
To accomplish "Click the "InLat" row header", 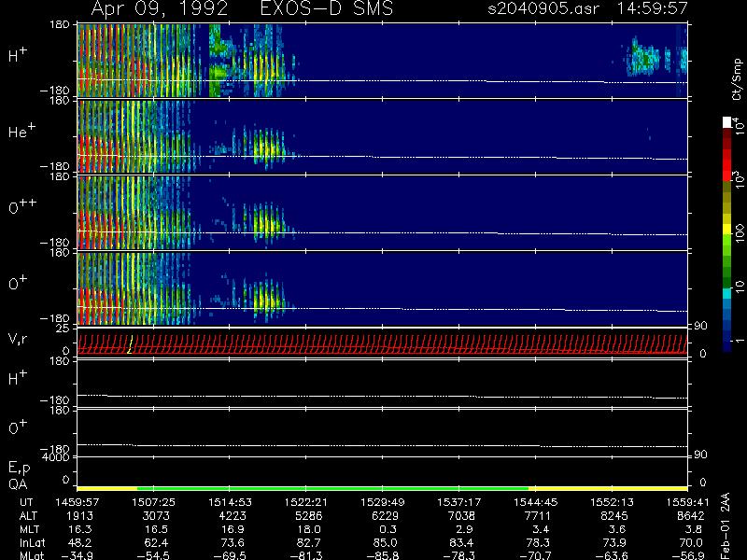I will point(32,542).
